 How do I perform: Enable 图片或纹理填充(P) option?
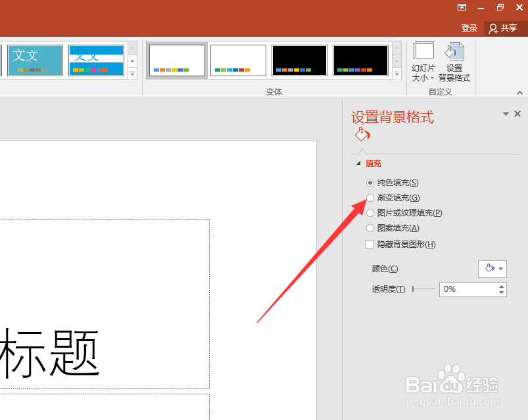370,212
